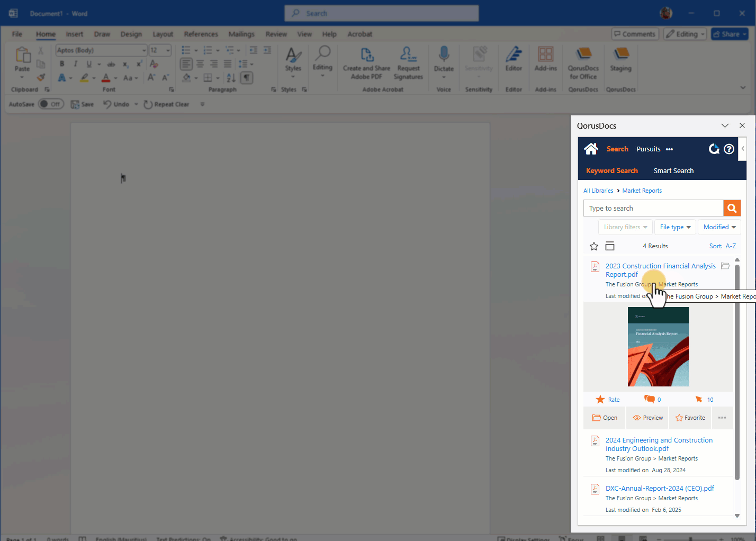Click QorusDocs for Office ribbon icon
The height and width of the screenshot is (541, 756).
(583, 54)
